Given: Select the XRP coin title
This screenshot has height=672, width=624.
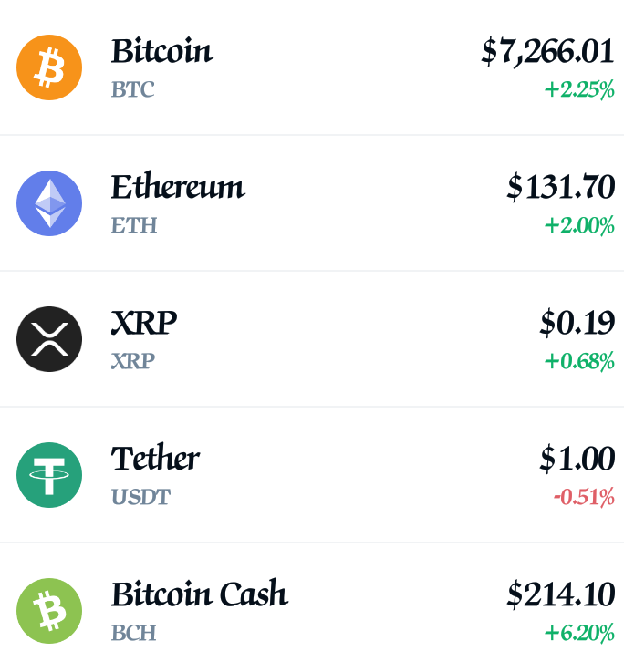Looking at the screenshot, I should (x=144, y=323).
